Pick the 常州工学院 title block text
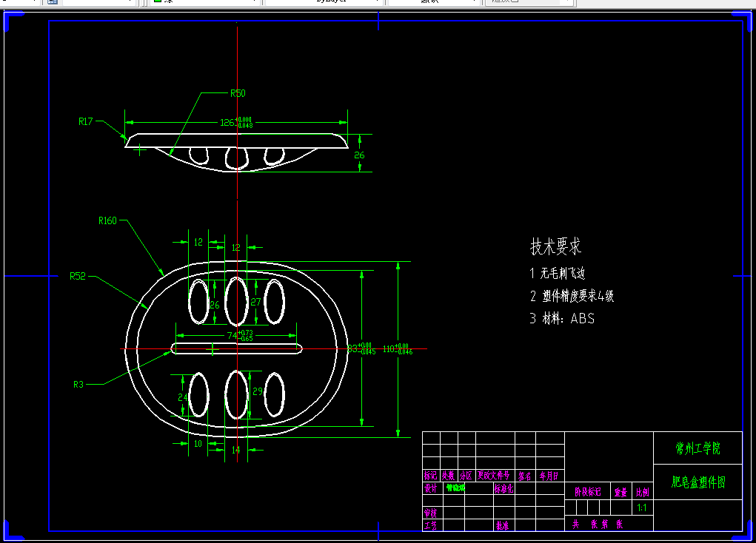 click(698, 448)
